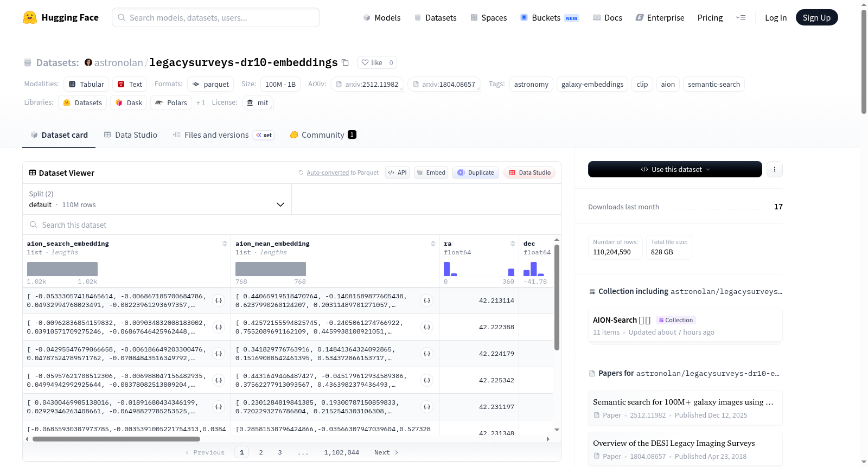Open Spaces in the top navigation
The height and width of the screenshot is (467, 868).
pyautogui.click(x=489, y=17)
